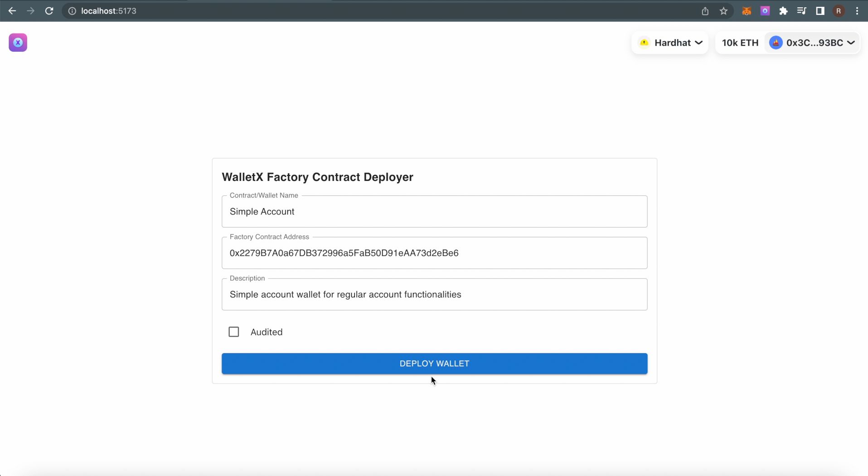Click the wallet account avatar icon
This screenshot has width=868, height=476.
tap(776, 43)
